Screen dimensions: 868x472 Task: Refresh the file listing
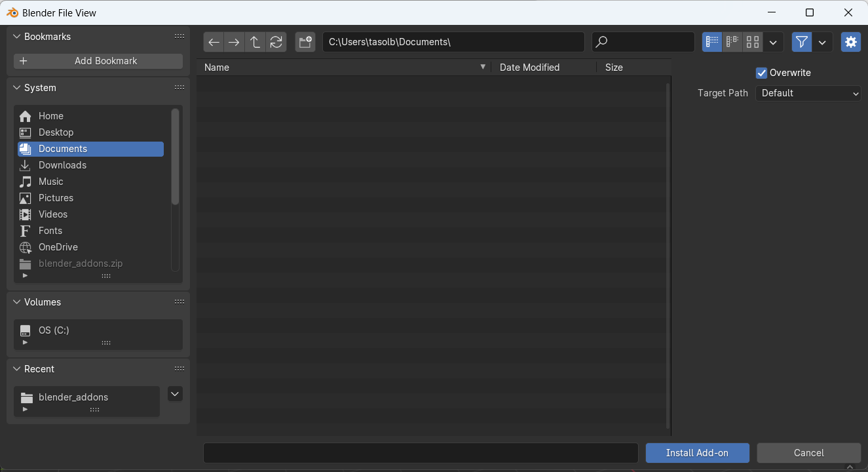pos(276,41)
